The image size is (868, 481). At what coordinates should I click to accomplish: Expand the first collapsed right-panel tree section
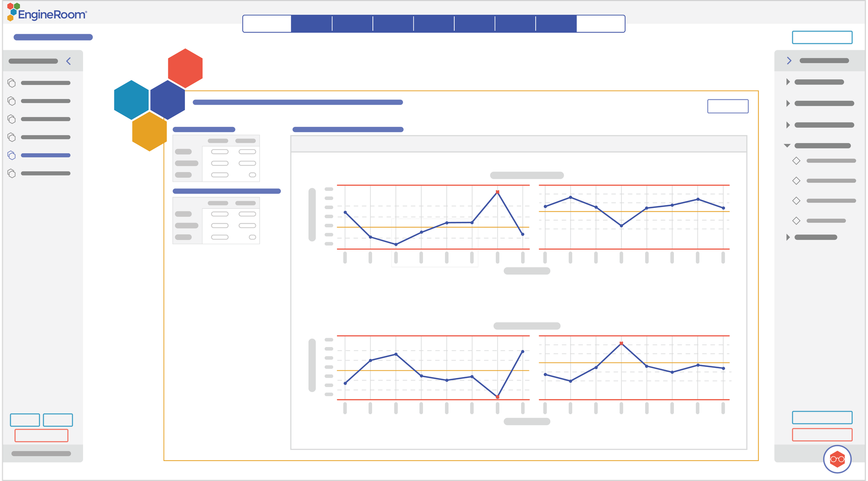click(x=788, y=82)
